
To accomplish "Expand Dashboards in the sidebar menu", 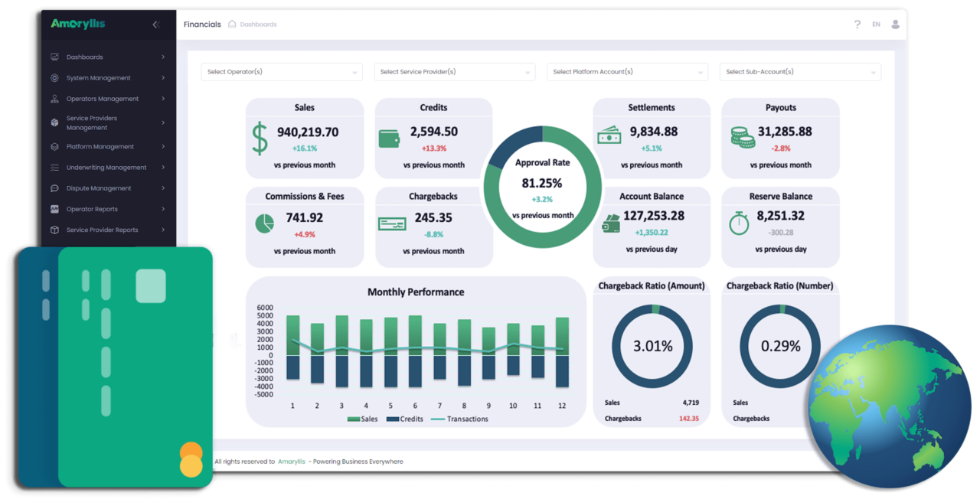I will 108,57.
